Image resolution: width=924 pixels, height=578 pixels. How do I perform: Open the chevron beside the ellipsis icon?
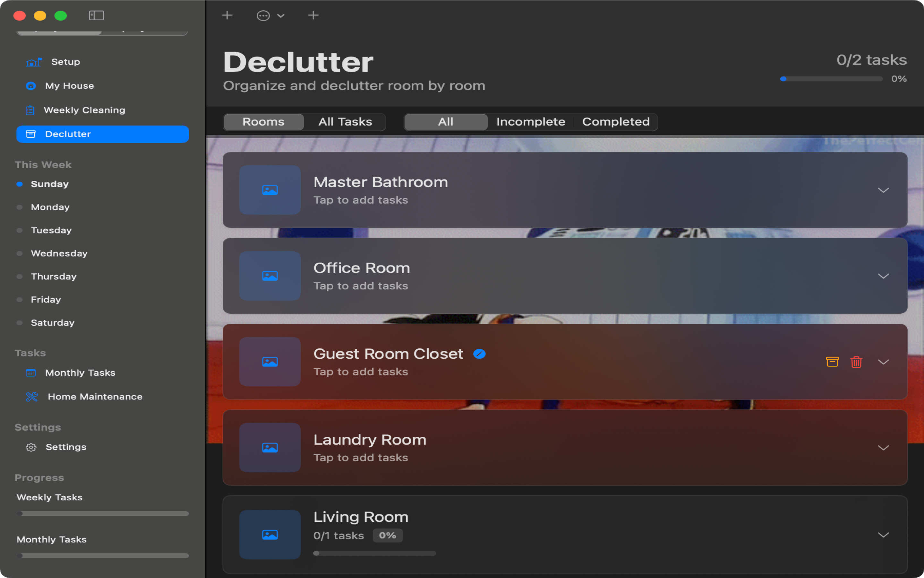click(281, 16)
